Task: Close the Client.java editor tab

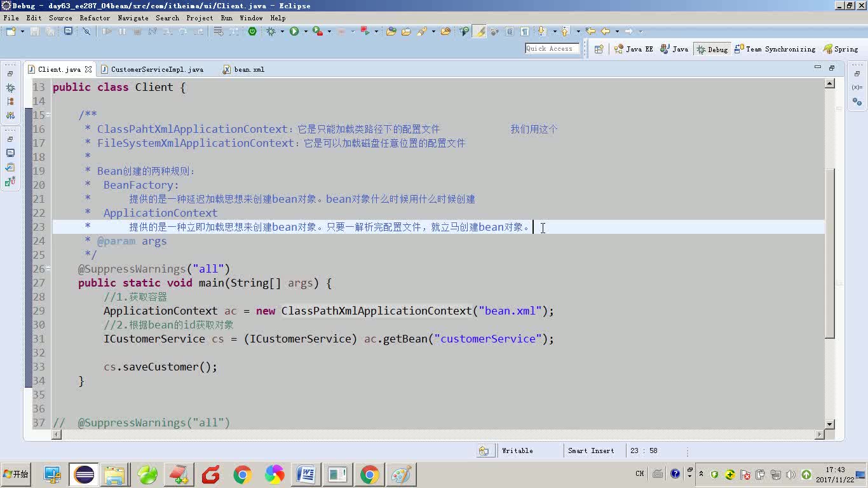Action: tap(88, 69)
